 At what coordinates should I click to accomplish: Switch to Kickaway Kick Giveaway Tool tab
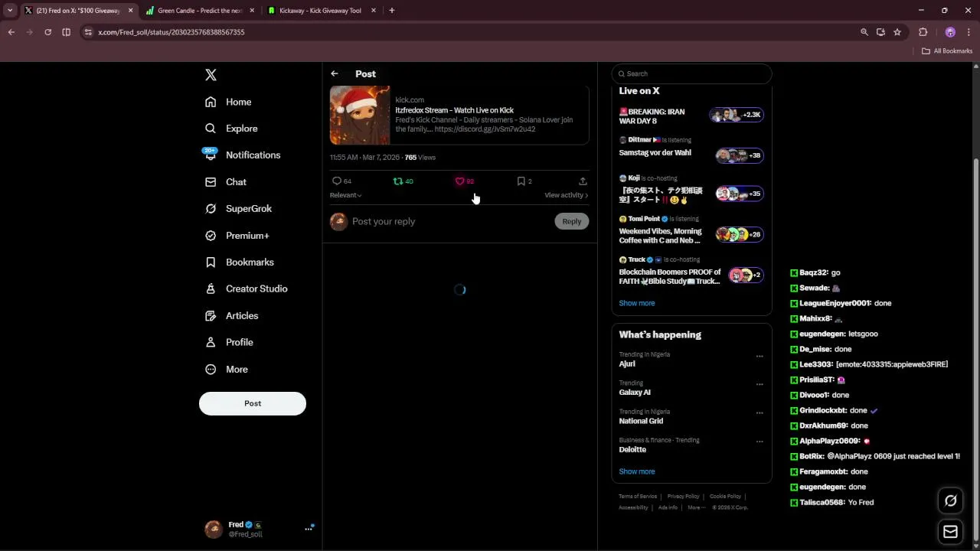click(320, 11)
